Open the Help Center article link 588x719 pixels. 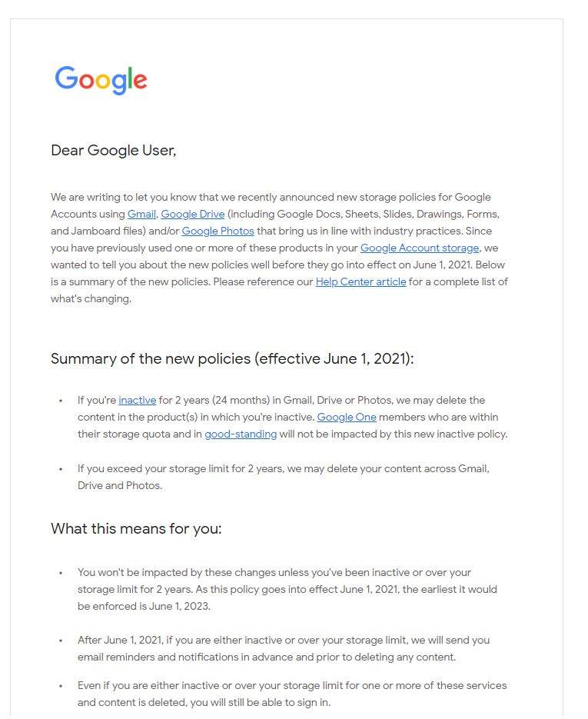(x=360, y=281)
